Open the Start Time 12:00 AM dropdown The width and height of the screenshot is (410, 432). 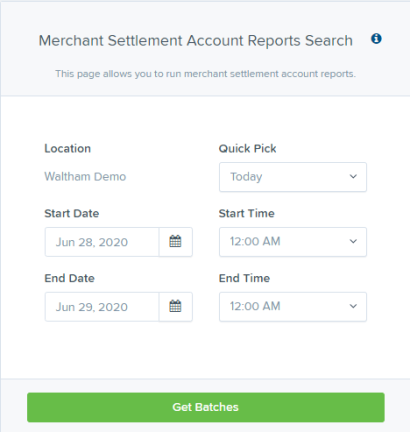pyautogui.click(x=293, y=242)
